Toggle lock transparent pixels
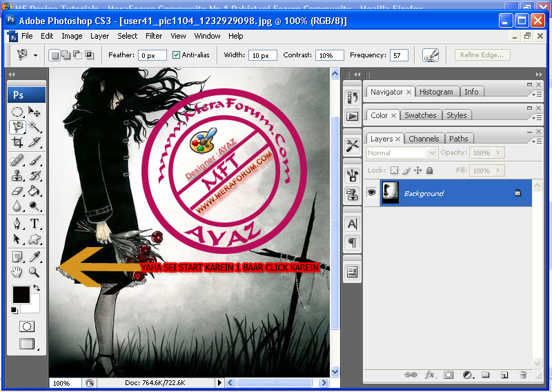Image resolution: width=552 pixels, height=392 pixels. [394, 170]
